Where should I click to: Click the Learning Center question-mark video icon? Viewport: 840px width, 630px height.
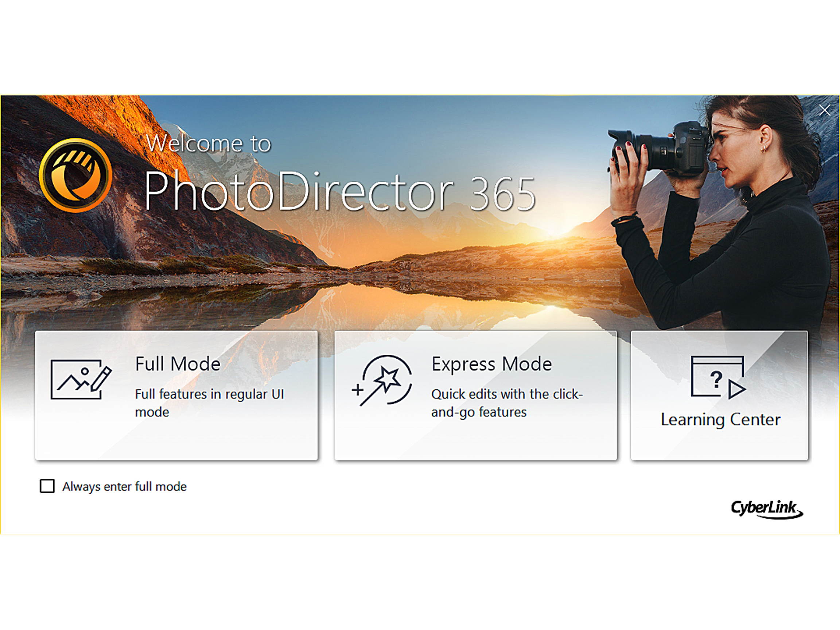tap(718, 377)
